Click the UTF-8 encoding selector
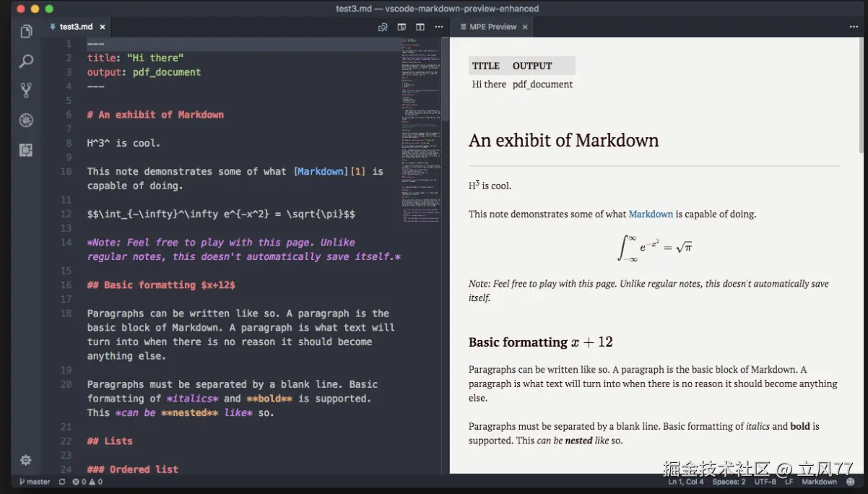868x494 pixels. [765, 482]
